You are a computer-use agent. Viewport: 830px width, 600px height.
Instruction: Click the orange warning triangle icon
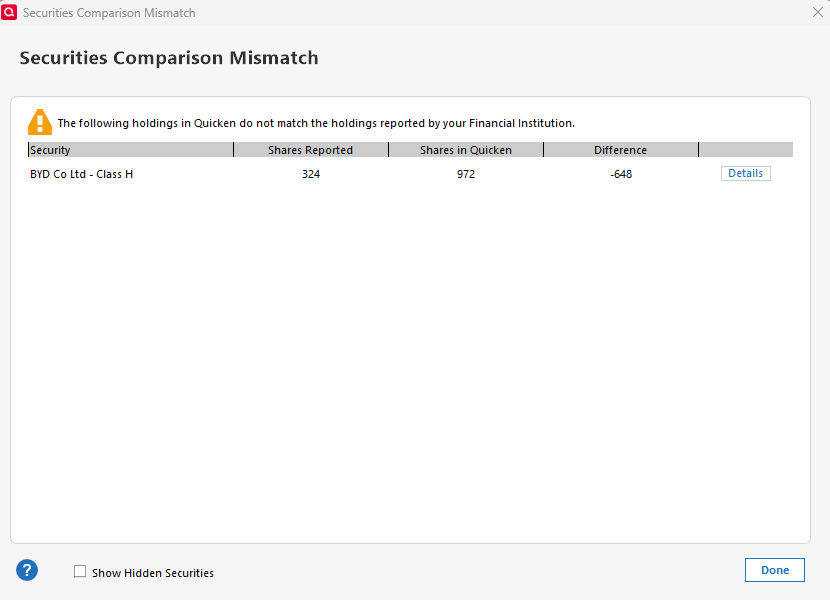click(x=40, y=122)
